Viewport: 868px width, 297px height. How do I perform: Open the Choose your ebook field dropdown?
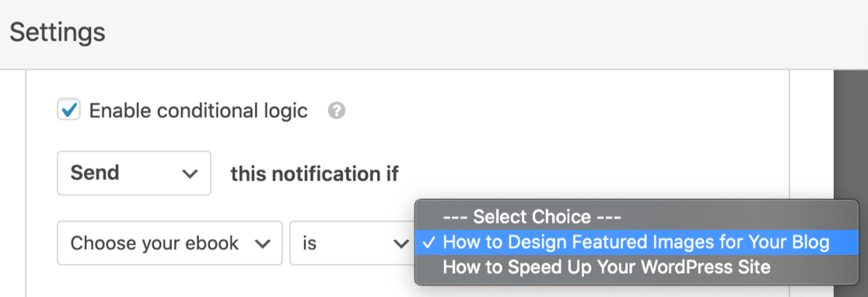[170, 243]
